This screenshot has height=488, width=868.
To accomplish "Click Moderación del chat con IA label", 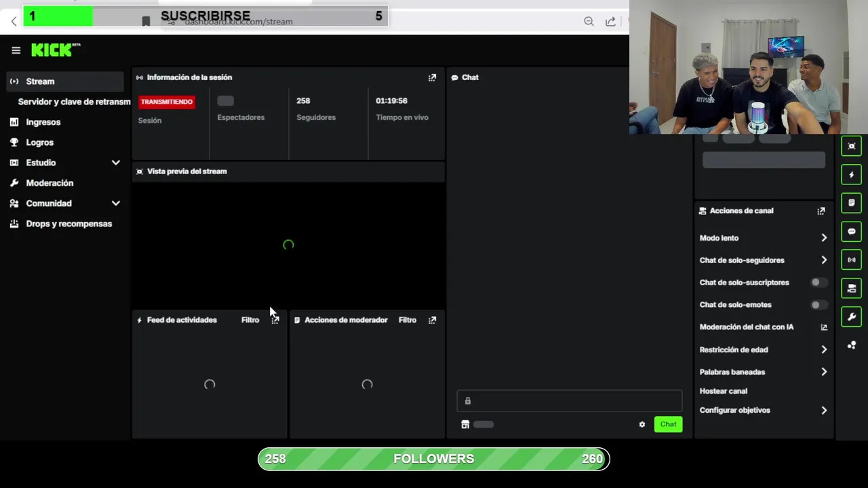I will coord(747,327).
